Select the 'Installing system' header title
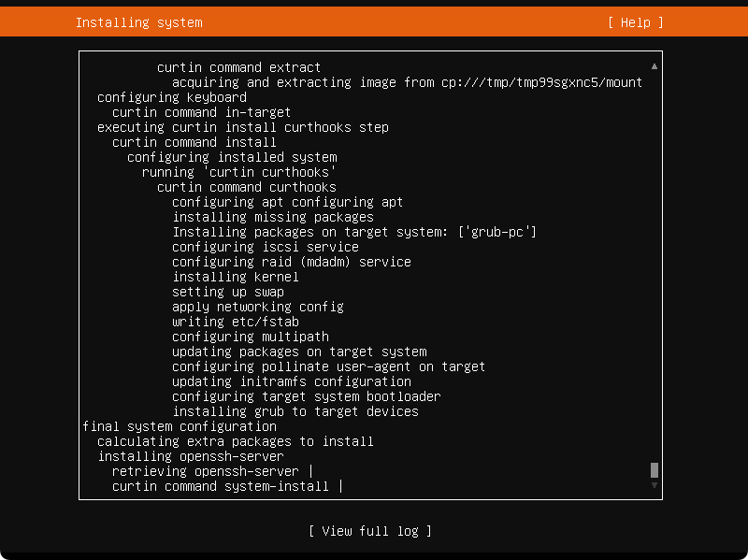The image size is (748, 560). [138, 22]
